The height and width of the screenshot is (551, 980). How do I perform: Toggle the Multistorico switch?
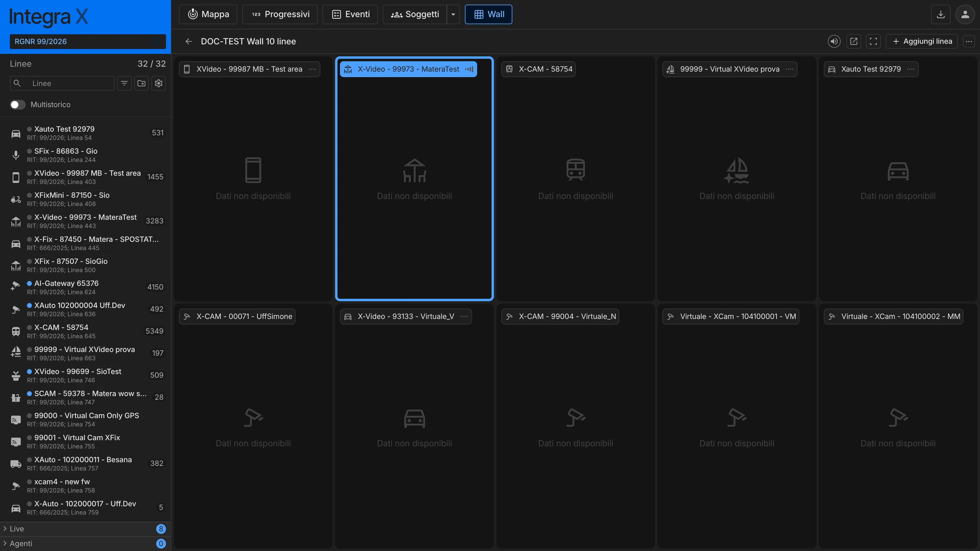click(x=18, y=104)
